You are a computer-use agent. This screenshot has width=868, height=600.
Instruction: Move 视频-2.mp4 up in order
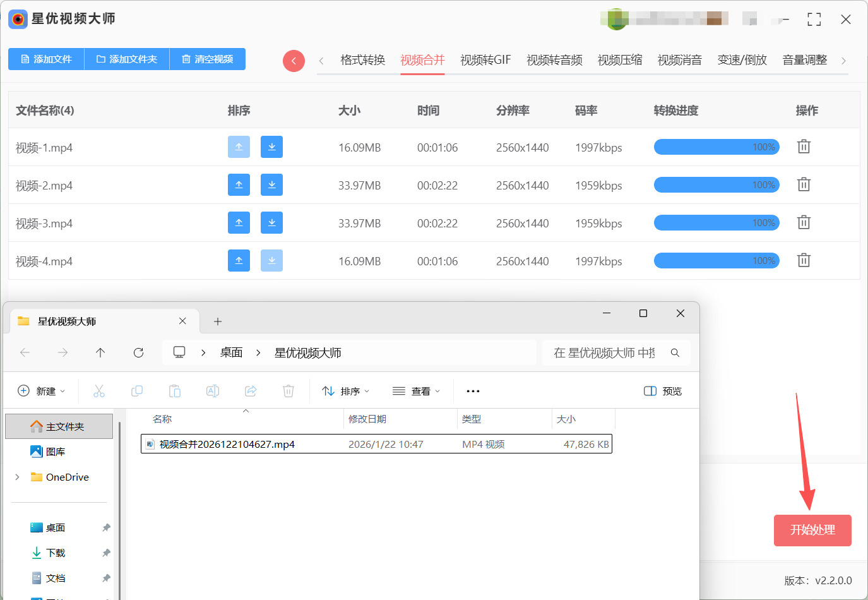[x=239, y=185]
